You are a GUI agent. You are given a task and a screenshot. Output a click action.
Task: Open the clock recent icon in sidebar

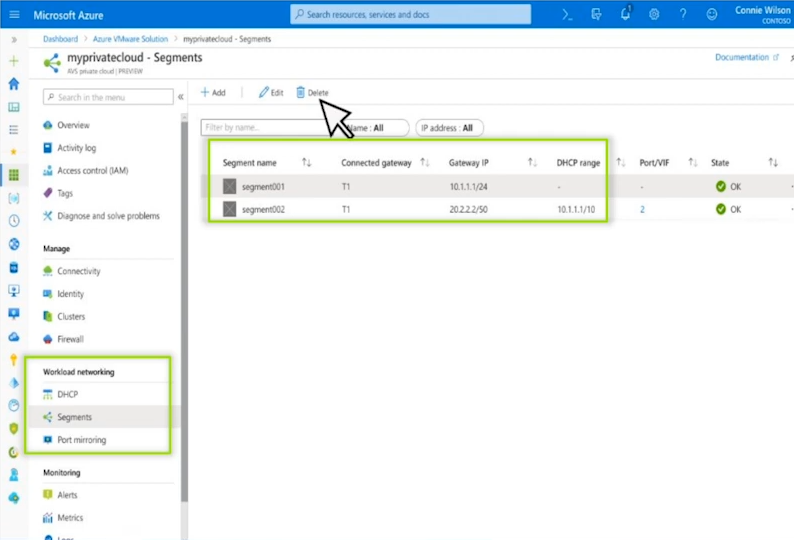(x=14, y=221)
